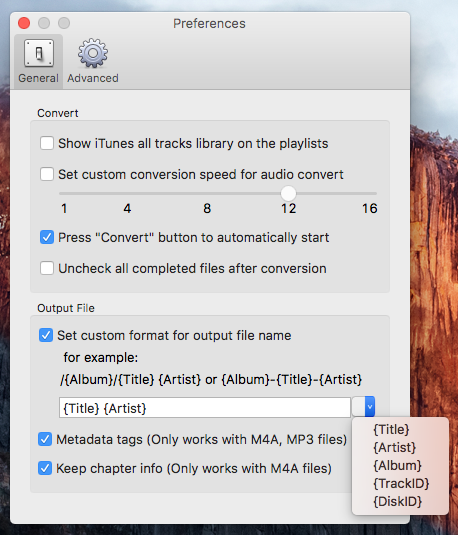Uncheck Press Convert button to automatically start

(47, 237)
